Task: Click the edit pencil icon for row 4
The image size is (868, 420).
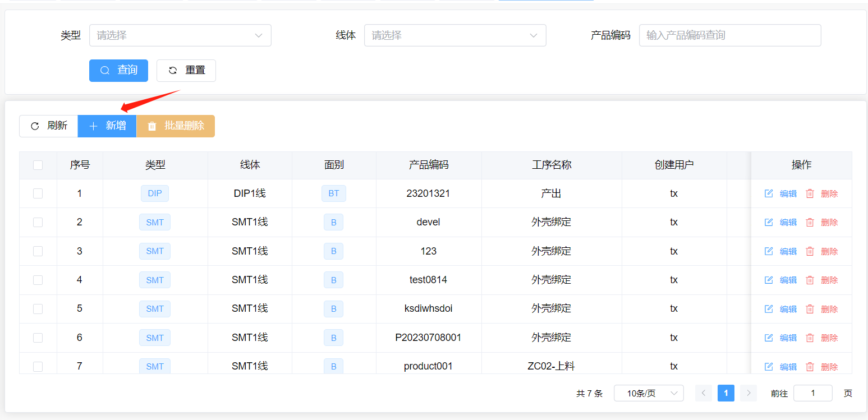Action: point(769,280)
